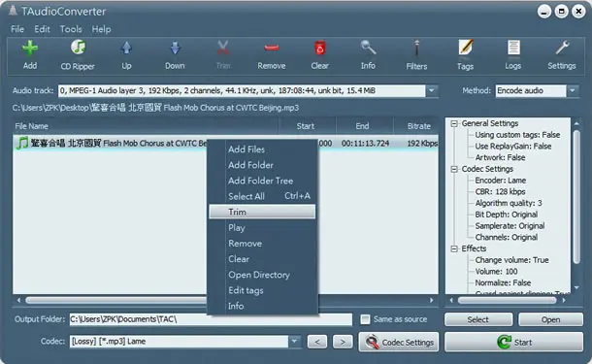592x364 pixels.
Task: Click the previous codec '<' button
Action: tap(317, 342)
